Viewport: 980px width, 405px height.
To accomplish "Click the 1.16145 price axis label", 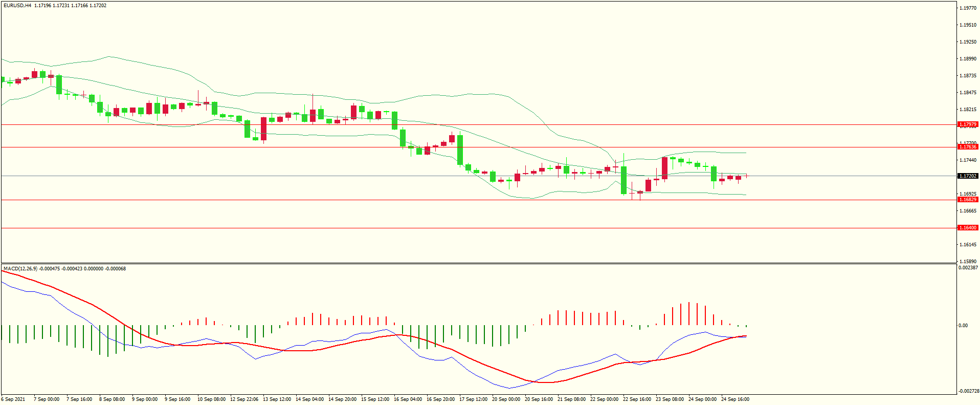I will pos(968,245).
